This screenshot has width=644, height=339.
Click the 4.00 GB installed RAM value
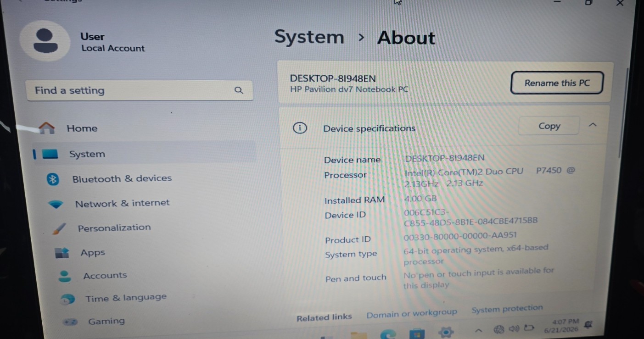click(x=420, y=199)
